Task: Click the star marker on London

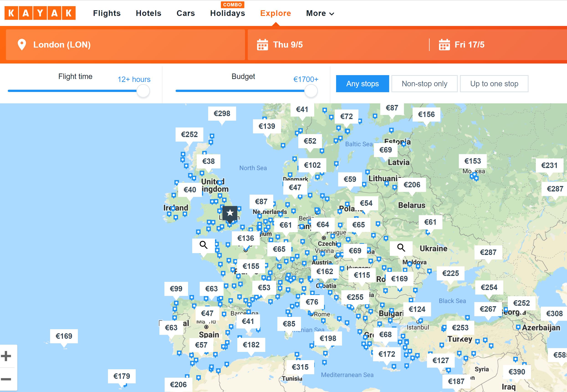Action: click(230, 213)
